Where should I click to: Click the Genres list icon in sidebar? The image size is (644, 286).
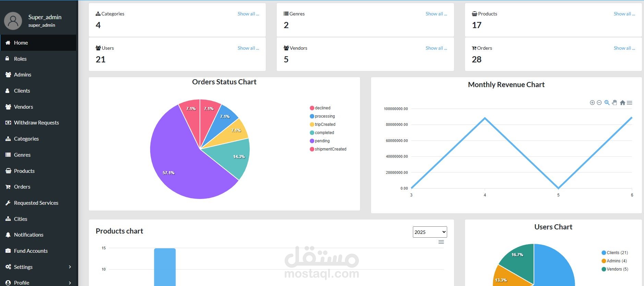8,155
